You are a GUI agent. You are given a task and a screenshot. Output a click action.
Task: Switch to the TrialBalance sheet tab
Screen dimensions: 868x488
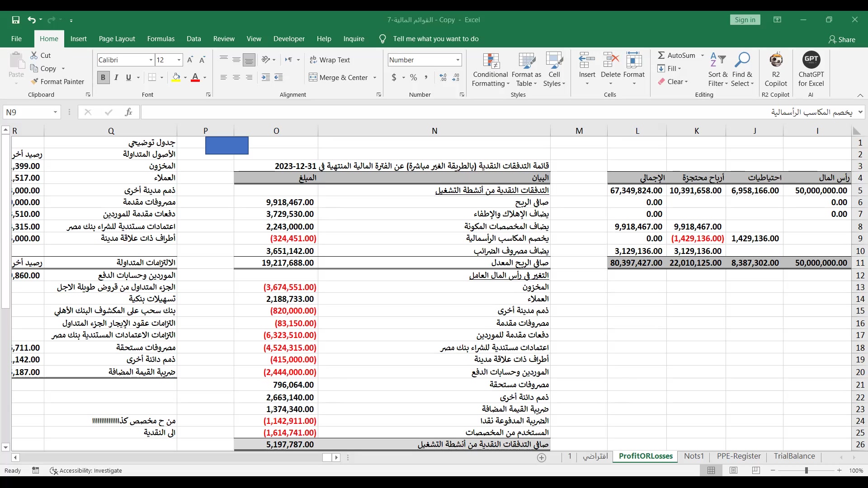[794, 456]
